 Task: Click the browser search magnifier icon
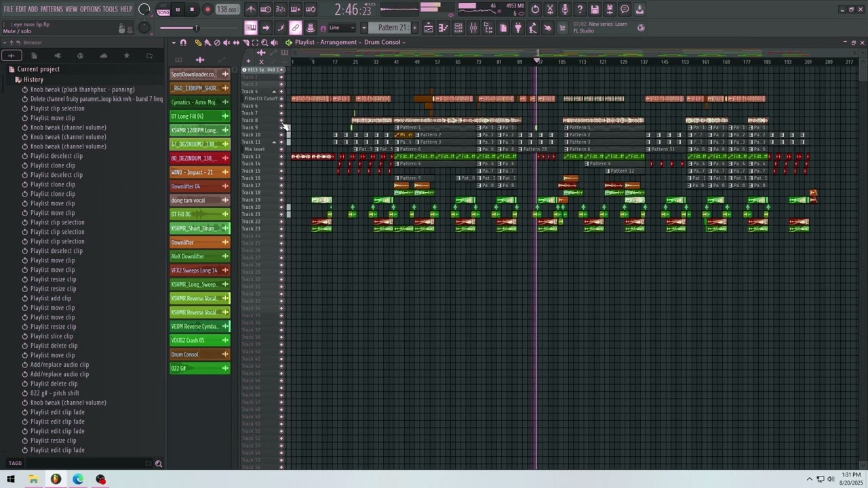pos(159,464)
